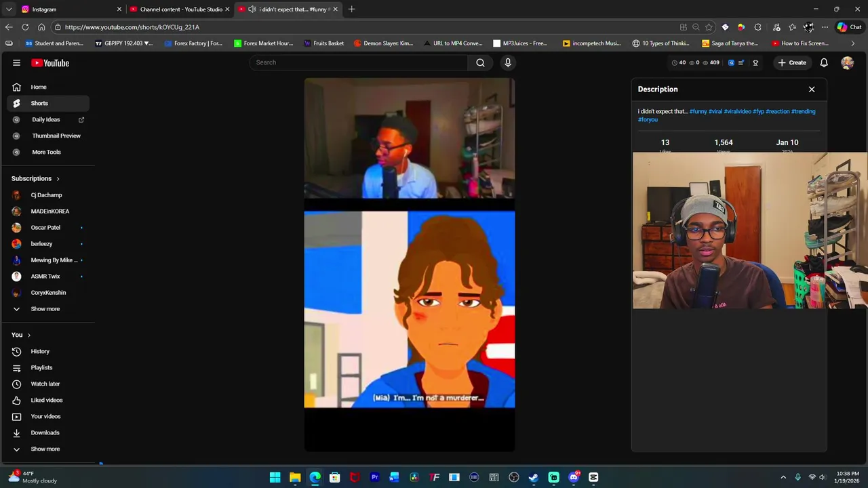Open Copilot Chat button
This screenshot has height=488, width=868.
click(x=849, y=27)
